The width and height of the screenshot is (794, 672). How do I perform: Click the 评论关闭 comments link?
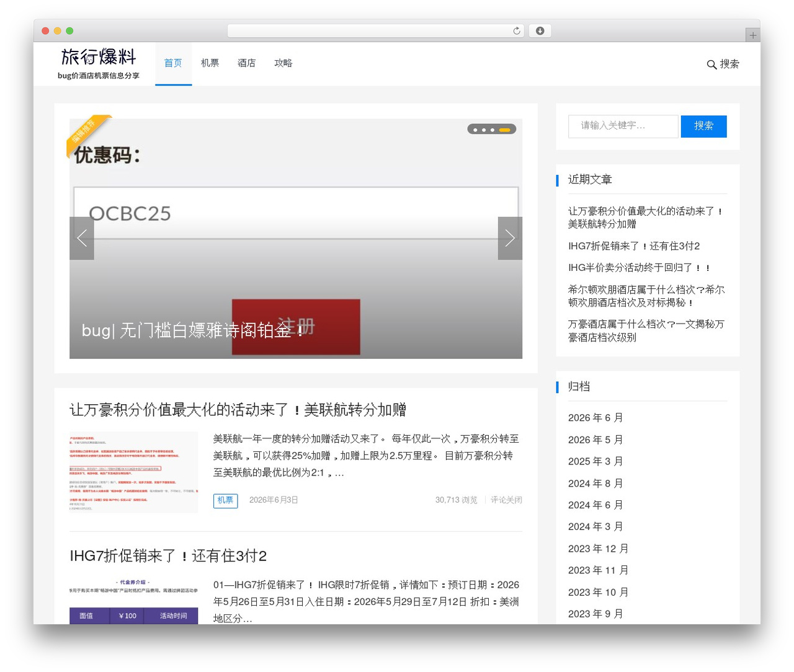coord(506,500)
